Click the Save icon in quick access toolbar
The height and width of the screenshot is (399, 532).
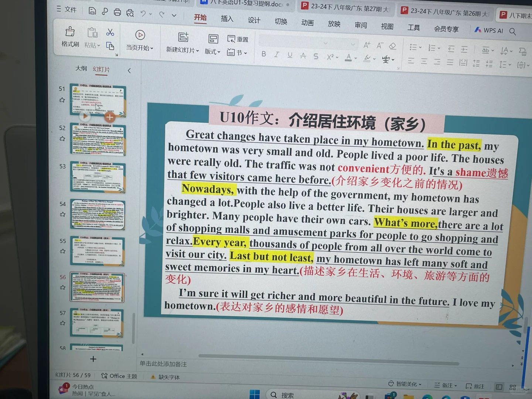click(x=92, y=11)
